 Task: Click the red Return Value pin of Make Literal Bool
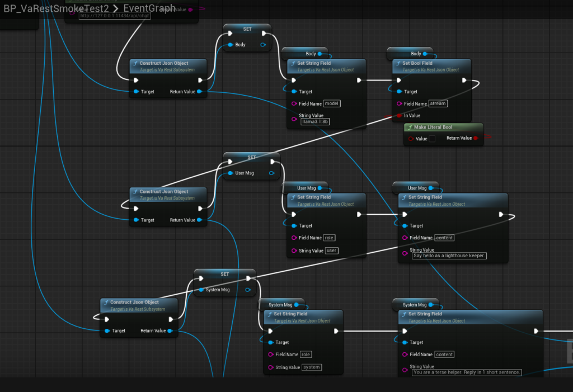[x=476, y=138]
